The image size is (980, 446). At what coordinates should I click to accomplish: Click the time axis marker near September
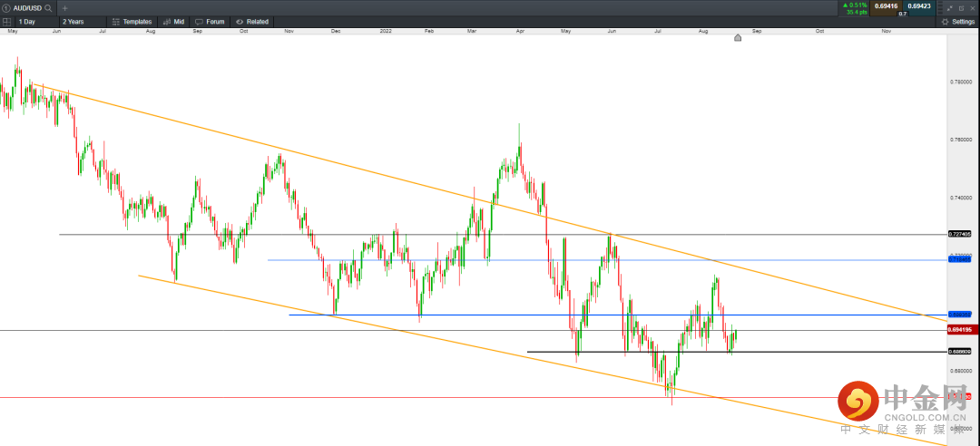[x=738, y=37]
